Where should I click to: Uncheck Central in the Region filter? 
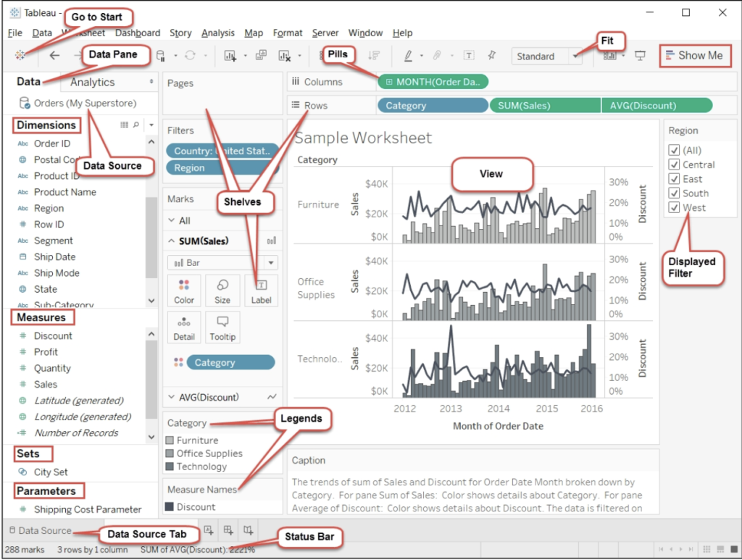673,164
